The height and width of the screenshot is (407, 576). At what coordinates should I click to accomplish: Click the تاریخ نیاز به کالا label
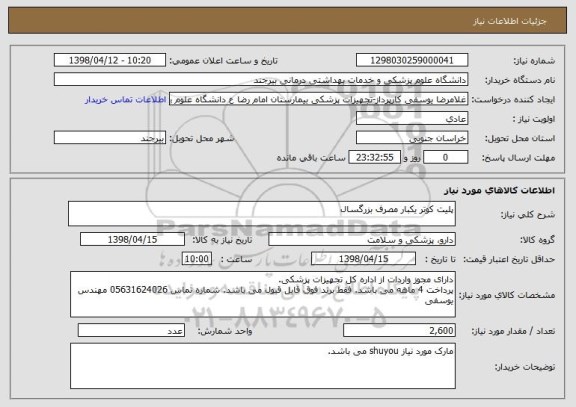[223, 240]
